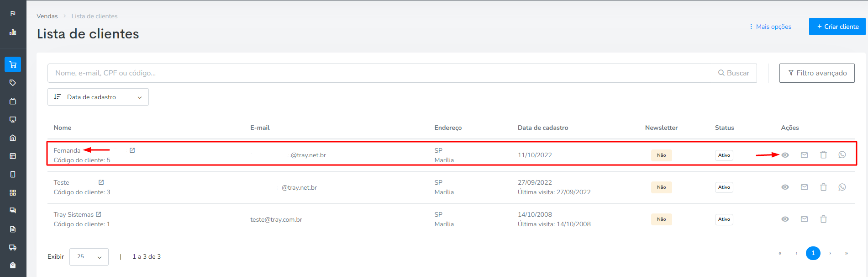Delete the Teste client with trash icon

[823, 187]
